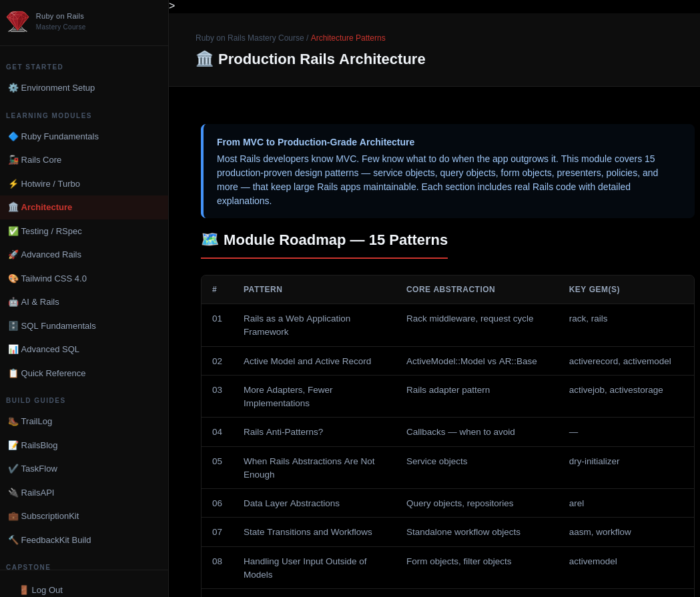Screen dimensions: 700x597
Task: Click the plug icon beside RailsAPI
Action: click(x=13, y=492)
